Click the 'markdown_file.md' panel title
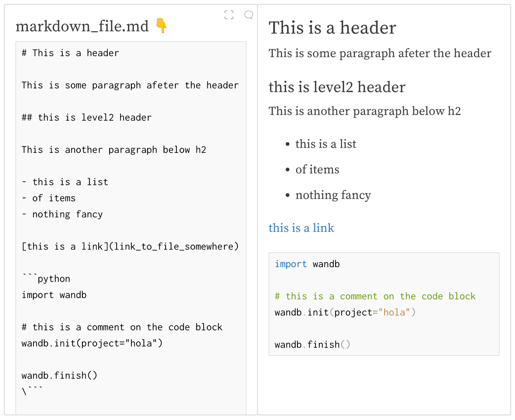The image size is (515, 420). 82,27
